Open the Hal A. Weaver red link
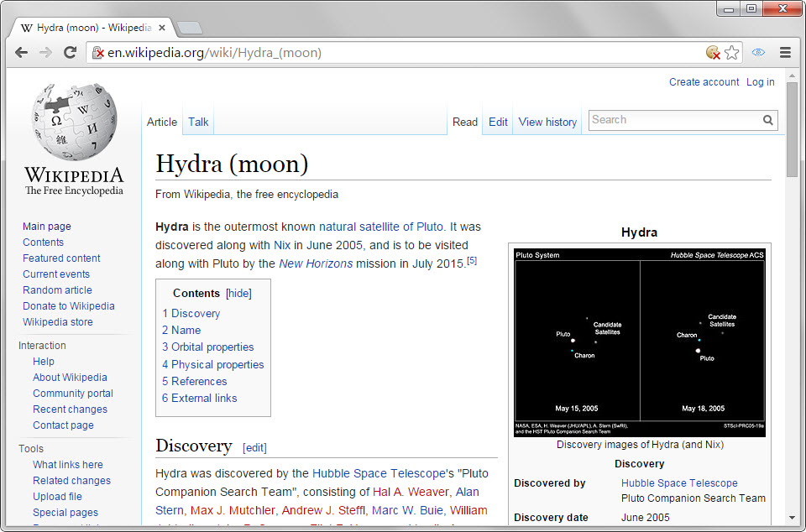This screenshot has height=532, width=806. coord(411,492)
